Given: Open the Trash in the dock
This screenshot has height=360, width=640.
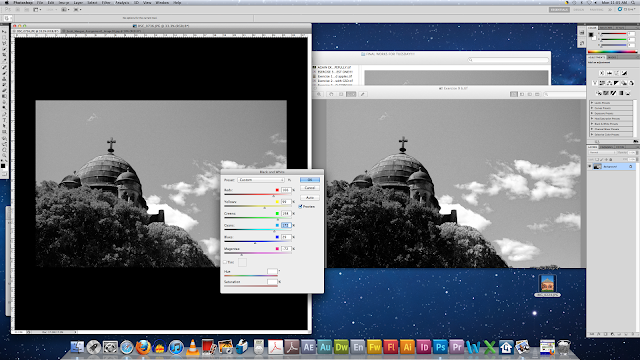Looking at the screenshot, I should click(564, 347).
